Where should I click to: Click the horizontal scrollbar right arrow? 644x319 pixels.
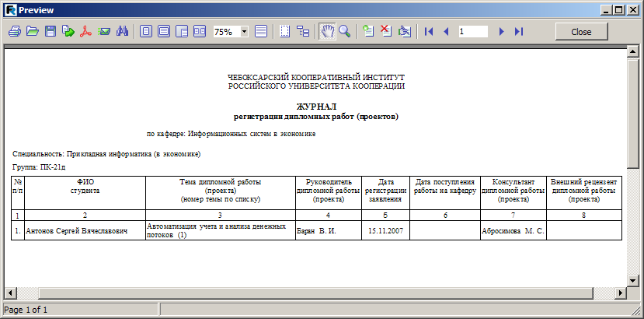pos(621,293)
